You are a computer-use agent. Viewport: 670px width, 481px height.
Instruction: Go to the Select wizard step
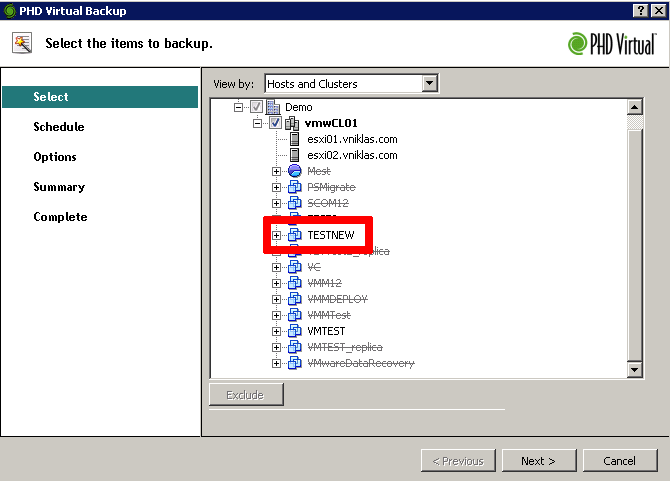(x=100, y=97)
